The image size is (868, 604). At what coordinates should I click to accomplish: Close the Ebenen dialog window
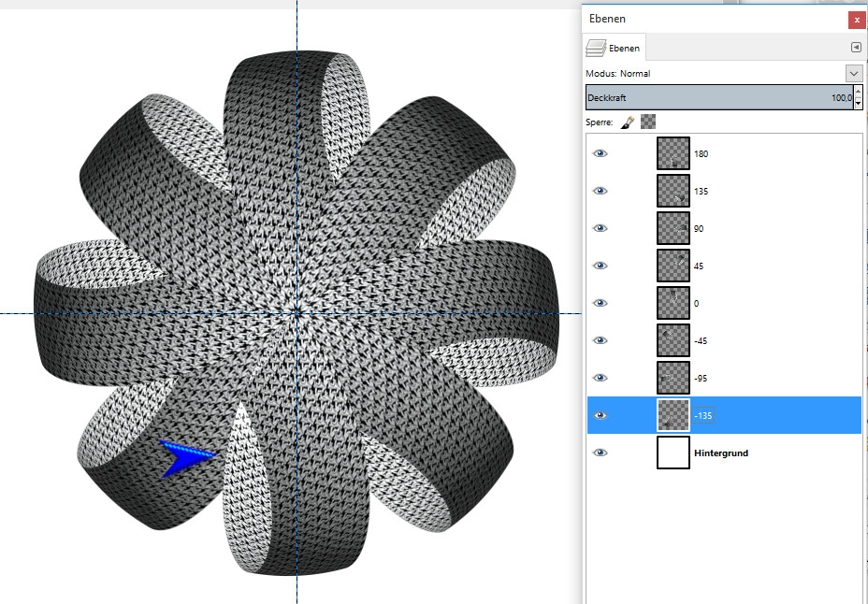click(x=856, y=19)
